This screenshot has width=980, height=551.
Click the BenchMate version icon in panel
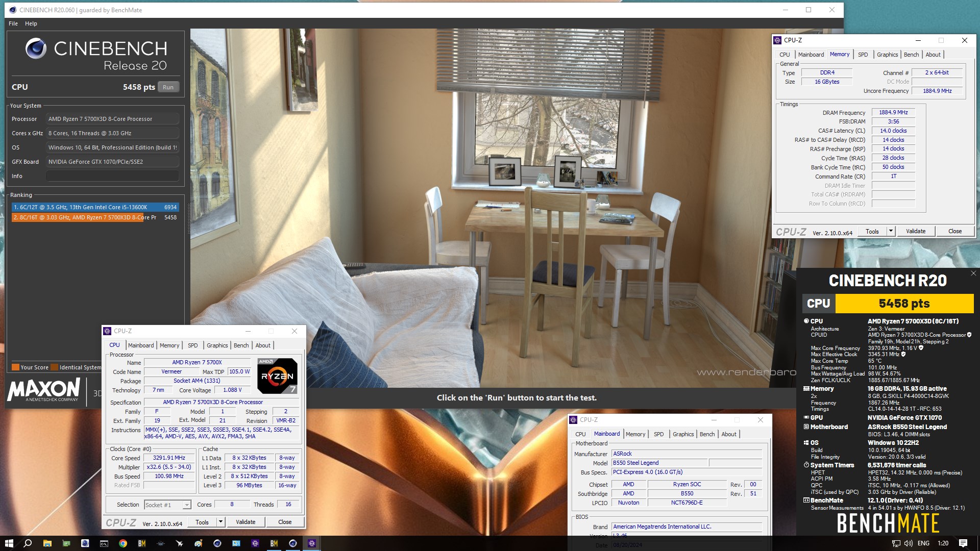point(806,500)
